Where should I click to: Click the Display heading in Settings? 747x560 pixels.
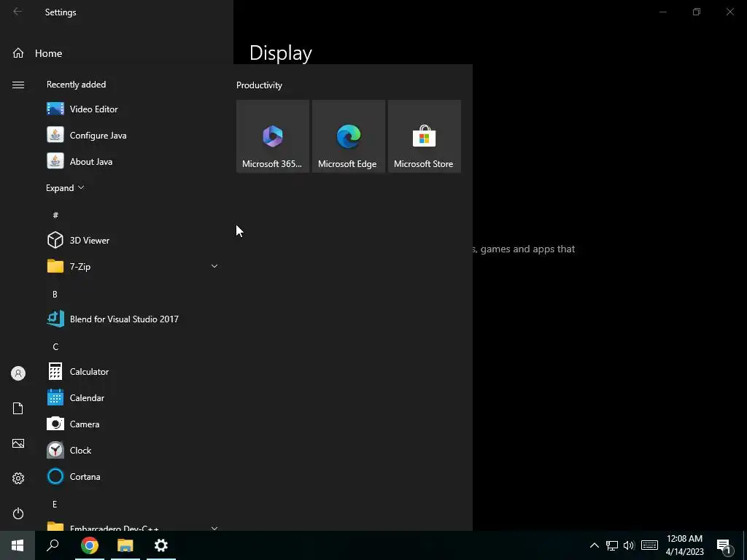click(281, 52)
